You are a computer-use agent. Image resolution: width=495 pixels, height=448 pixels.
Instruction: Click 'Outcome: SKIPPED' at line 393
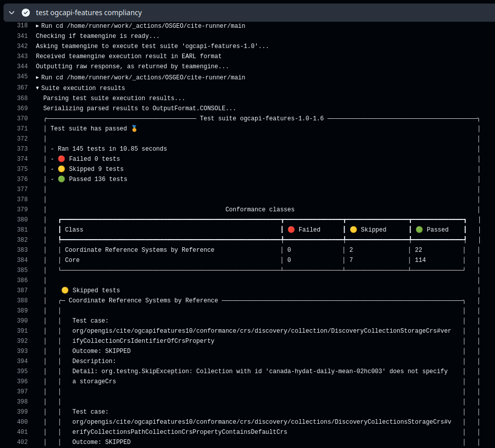click(x=101, y=351)
